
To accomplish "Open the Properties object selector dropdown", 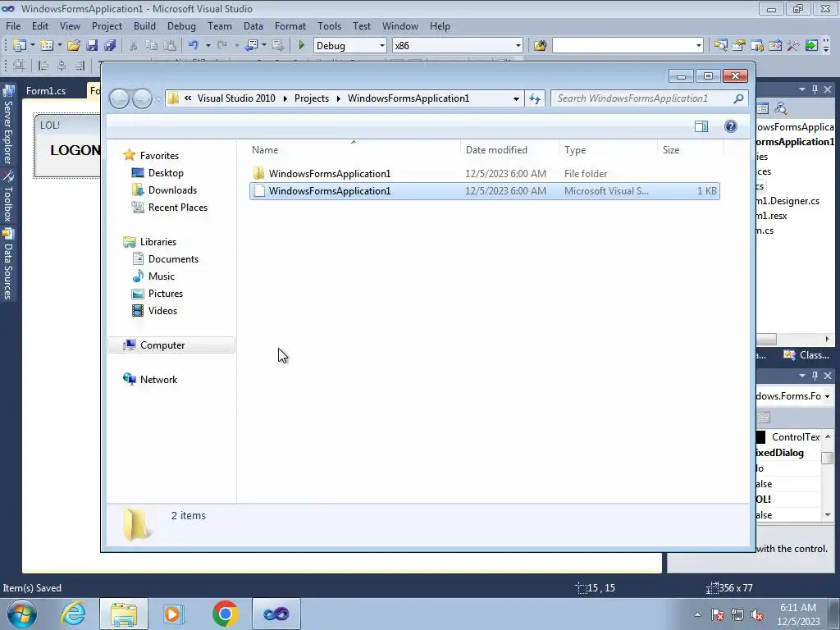I will pos(827,396).
